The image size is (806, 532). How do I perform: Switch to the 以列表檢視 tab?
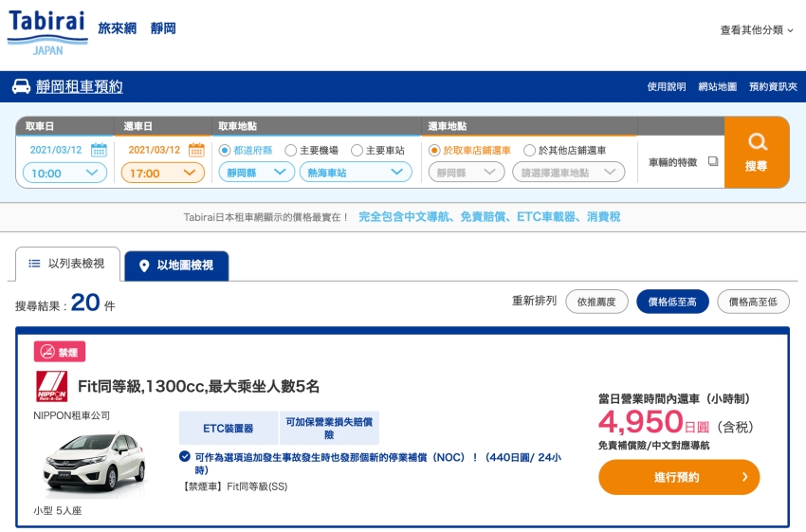(x=68, y=264)
